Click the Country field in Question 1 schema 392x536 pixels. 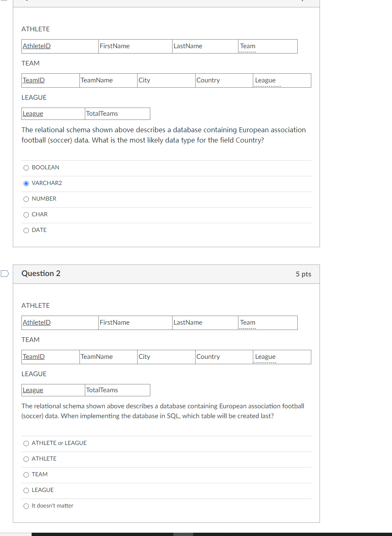224,80
